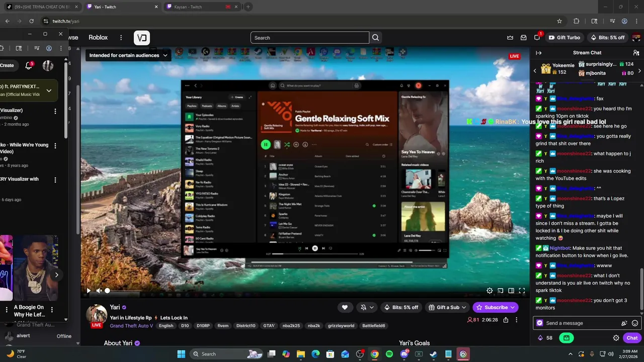Bookmark this page with the star
Screen dimensions: 644x362
559,21
